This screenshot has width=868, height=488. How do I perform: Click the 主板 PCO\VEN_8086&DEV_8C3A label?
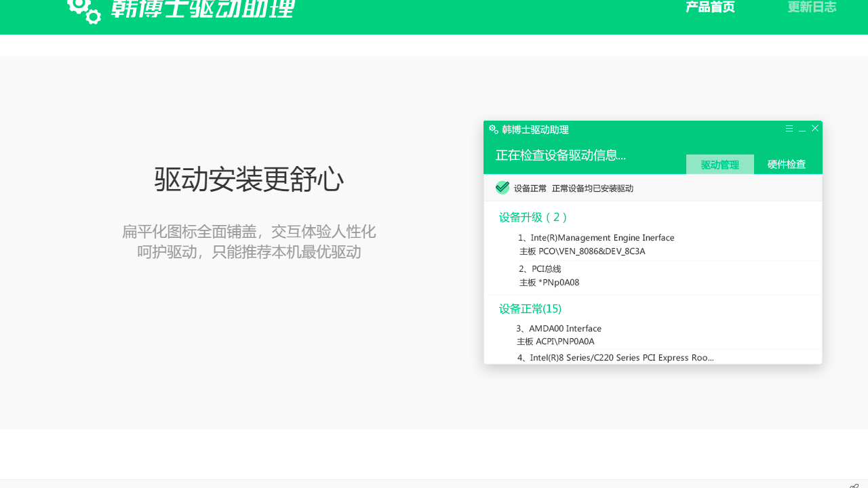[x=581, y=251]
